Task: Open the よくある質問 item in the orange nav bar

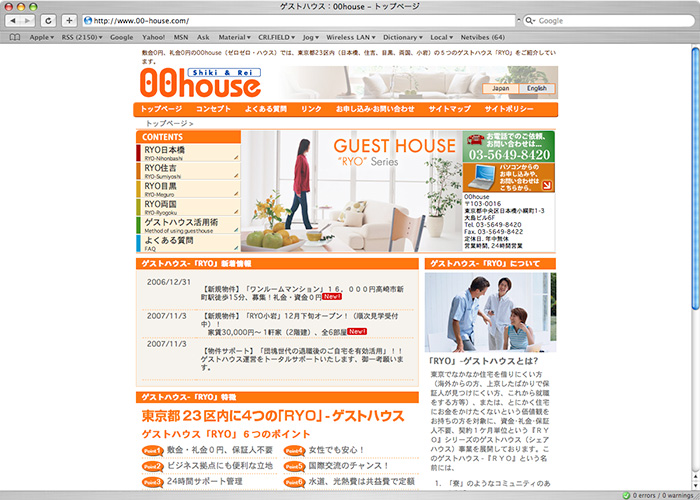Action: (x=266, y=109)
